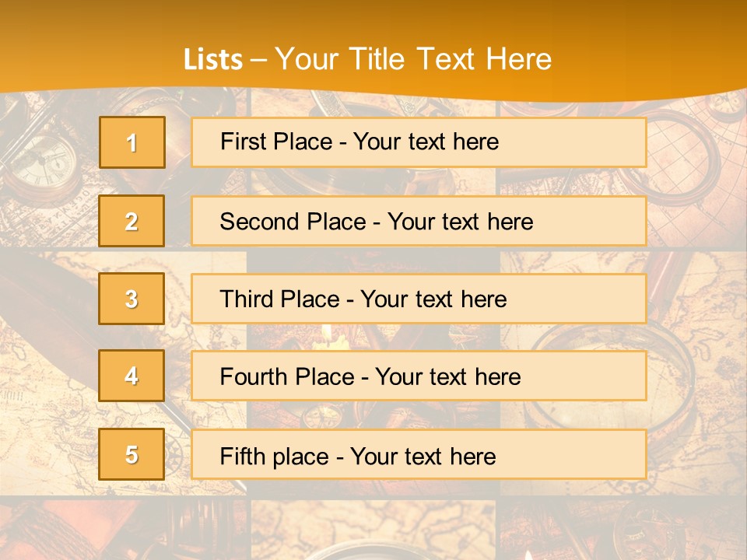Click the word 'Fourth' in row four
Image resolution: width=747 pixels, height=560 pixels.
pos(255,376)
